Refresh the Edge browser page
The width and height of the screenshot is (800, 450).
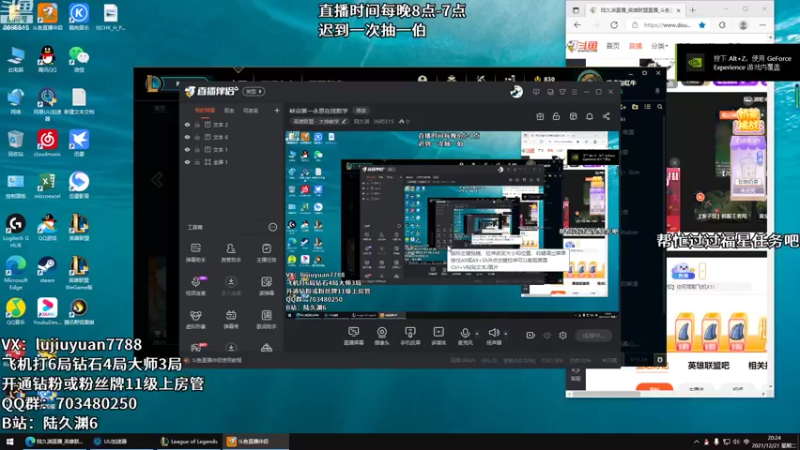(614, 25)
